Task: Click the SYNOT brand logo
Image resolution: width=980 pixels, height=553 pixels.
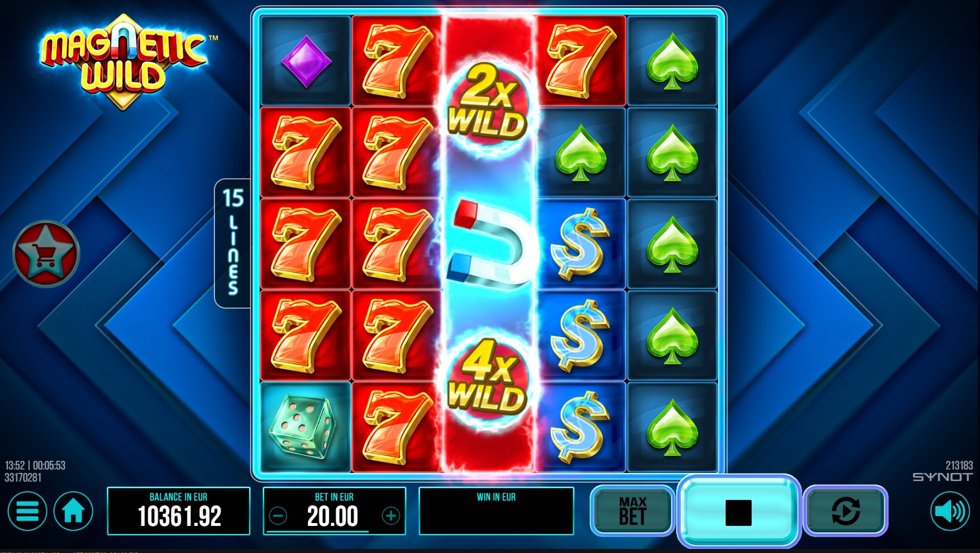Action: point(943,477)
